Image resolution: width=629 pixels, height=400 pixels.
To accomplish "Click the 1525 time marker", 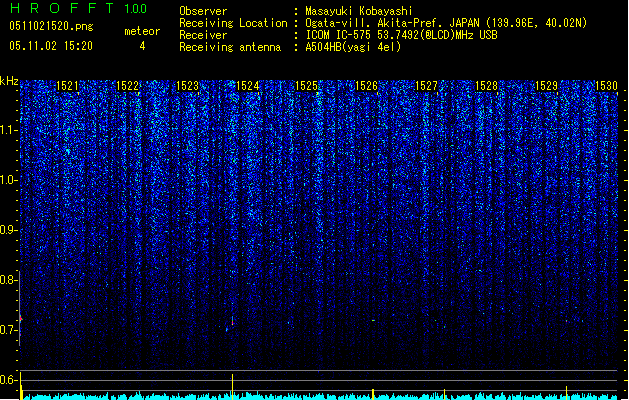I will [x=306, y=86].
